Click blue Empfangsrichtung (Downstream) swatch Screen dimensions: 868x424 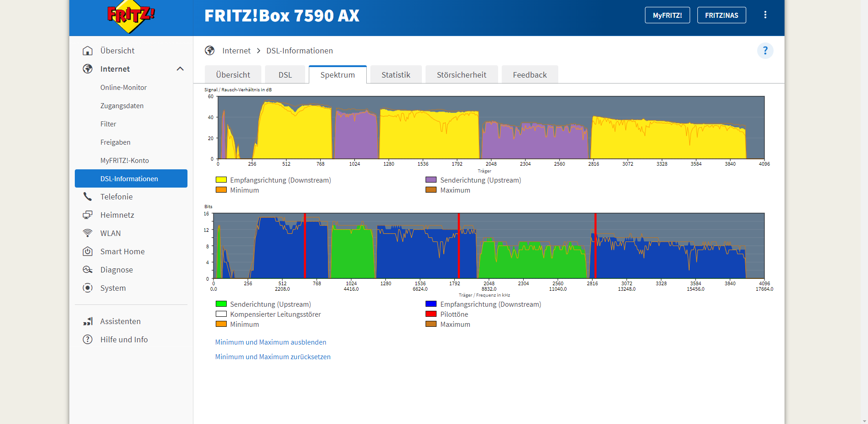(431, 304)
